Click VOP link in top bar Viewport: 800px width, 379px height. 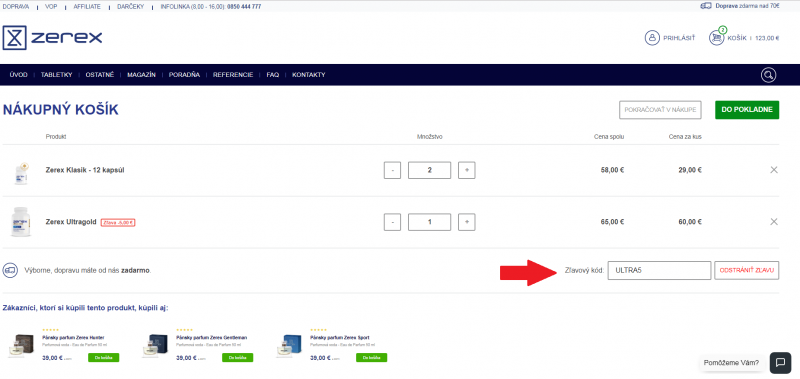coord(51,7)
